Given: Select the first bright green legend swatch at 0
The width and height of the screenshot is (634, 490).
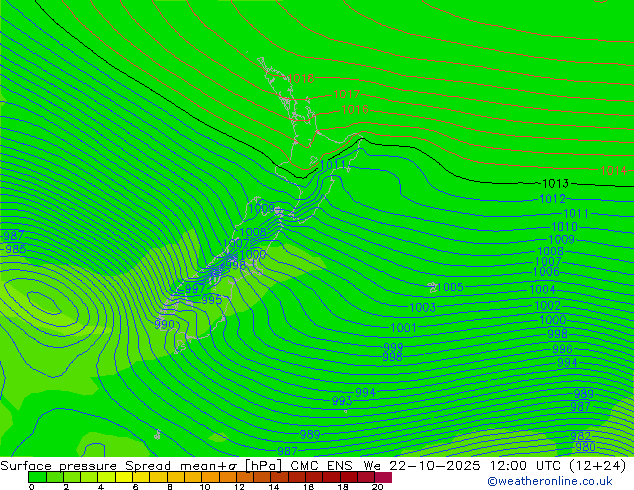Looking at the screenshot, I should click(x=37, y=477).
